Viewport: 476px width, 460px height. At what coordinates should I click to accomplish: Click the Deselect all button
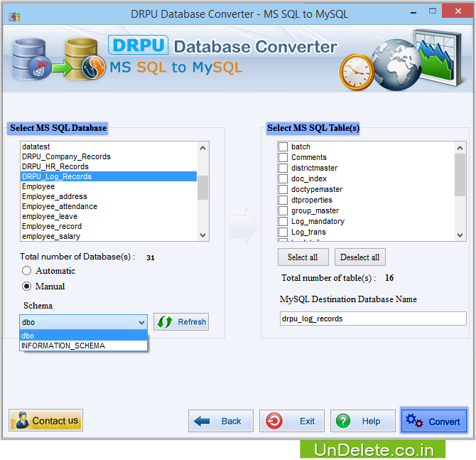pyautogui.click(x=360, y=257)
